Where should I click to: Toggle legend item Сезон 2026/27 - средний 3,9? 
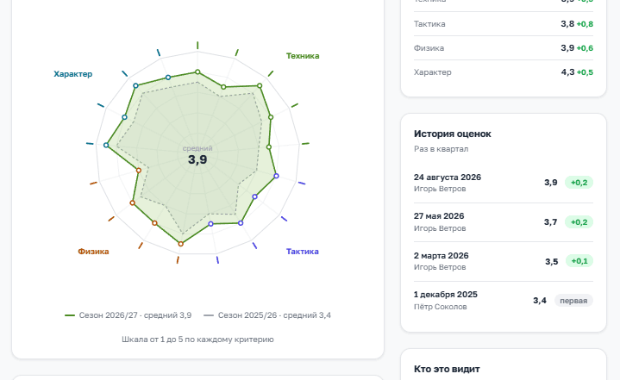(x=128, y=315)
